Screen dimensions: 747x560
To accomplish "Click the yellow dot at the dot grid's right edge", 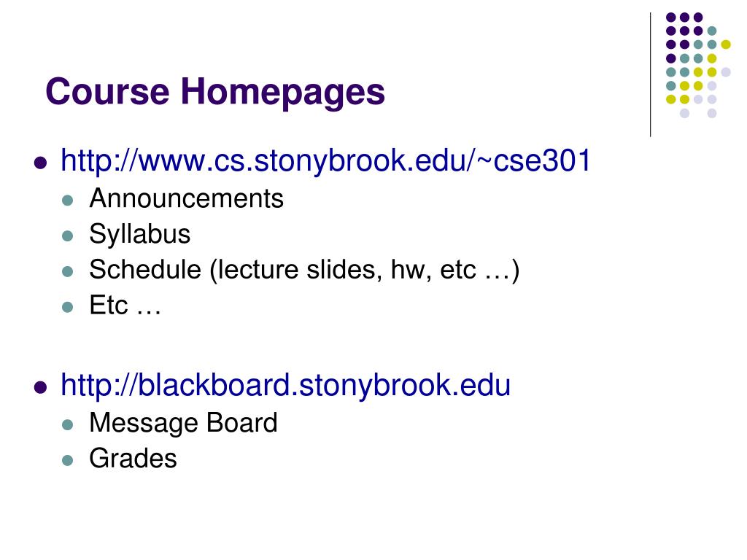I will pos(726,44).
